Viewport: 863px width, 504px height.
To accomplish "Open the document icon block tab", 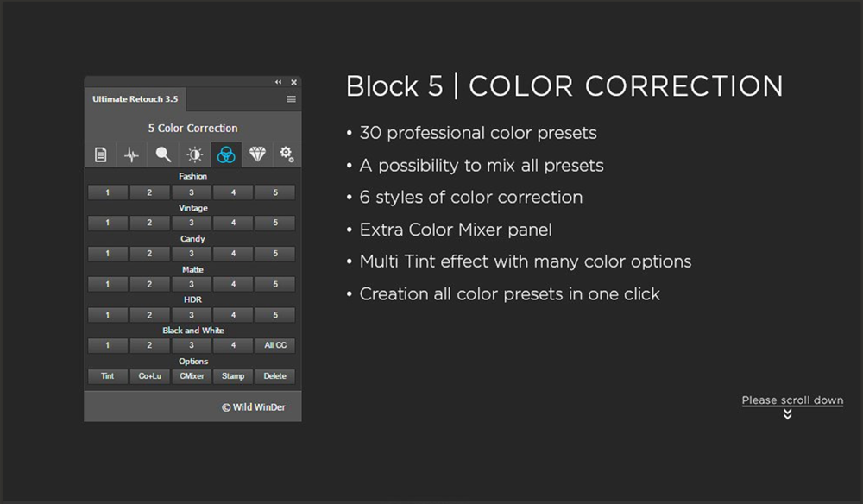I will tap(101, 155).
